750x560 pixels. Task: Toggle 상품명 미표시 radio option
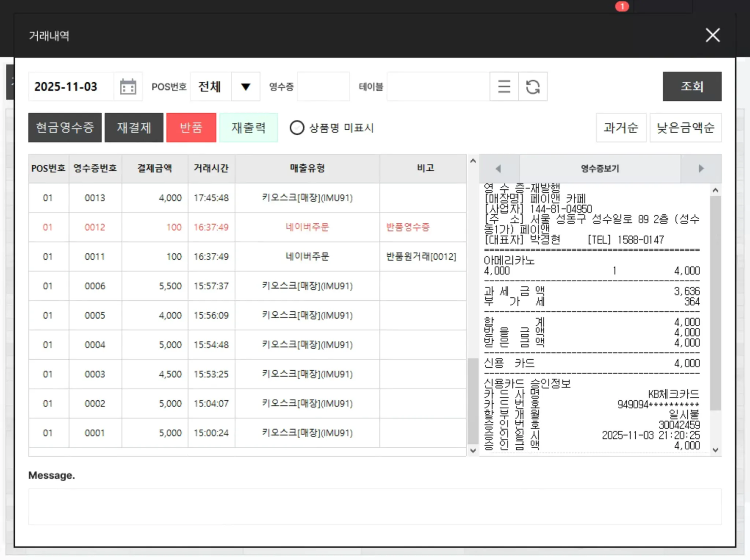coord(297,128)
